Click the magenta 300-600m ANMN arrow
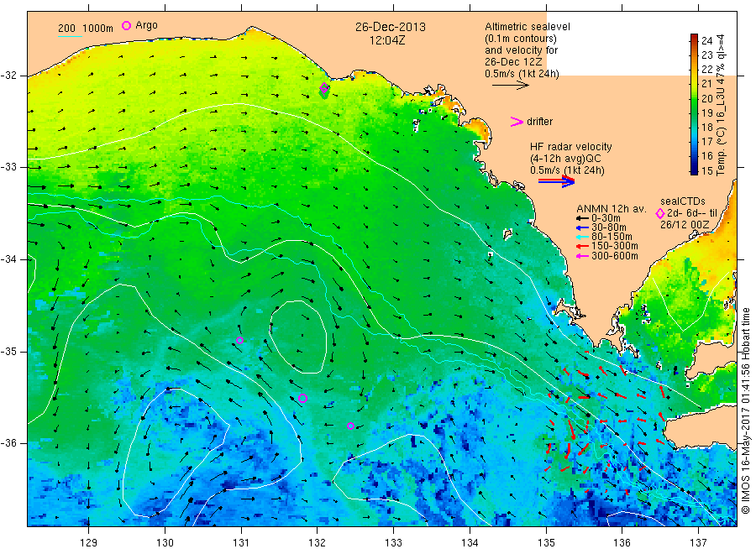 coord(582,256)
